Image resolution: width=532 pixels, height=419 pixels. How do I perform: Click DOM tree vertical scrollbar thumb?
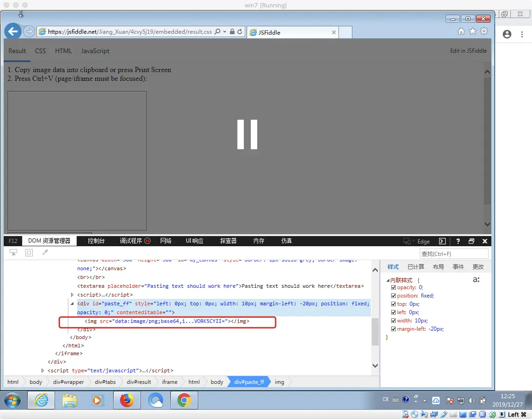(375, 332)
